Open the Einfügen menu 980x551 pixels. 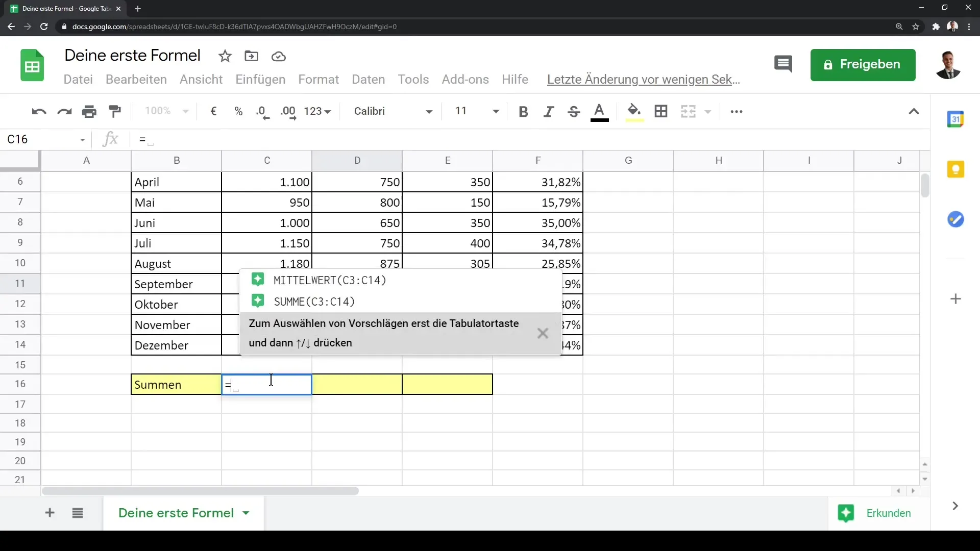[x=260, y=79]
